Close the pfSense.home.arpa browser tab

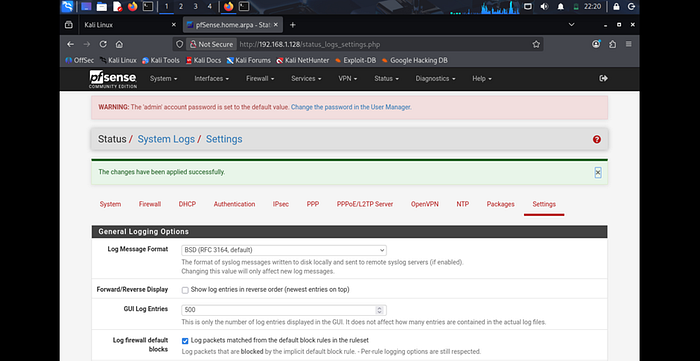pyautogui.click(x=276, y=25)
